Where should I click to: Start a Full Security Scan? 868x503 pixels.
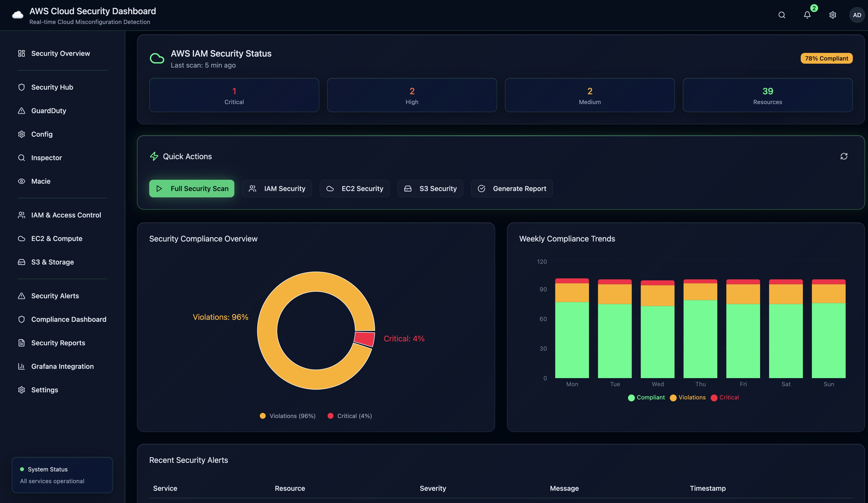[192, 188]
